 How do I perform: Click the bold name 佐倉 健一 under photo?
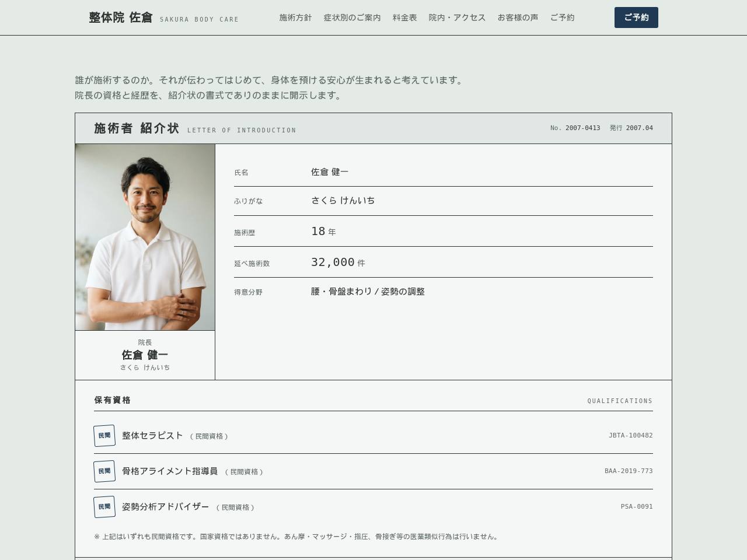[145, 355]
